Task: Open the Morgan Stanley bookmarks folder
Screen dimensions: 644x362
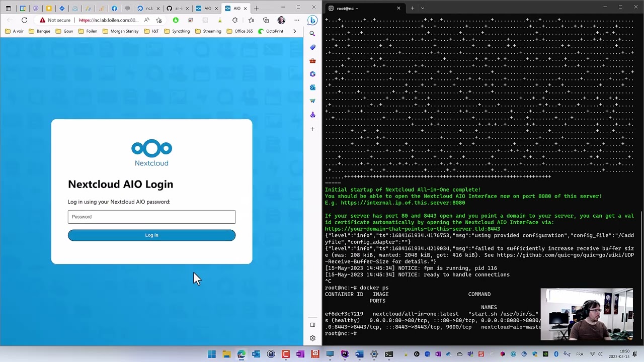Action: point(121,31)
